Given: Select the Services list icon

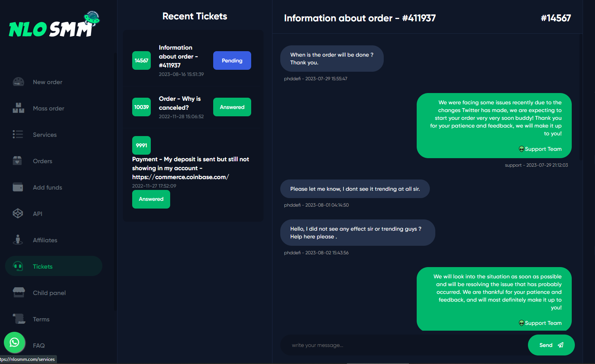Looking at the screenshot, I should click(x=18, y=135).
